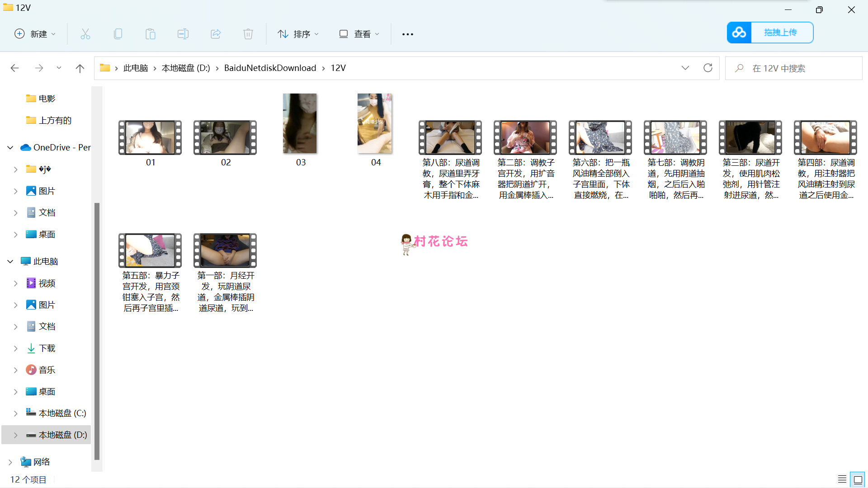
Task: Open the 查看 view dropdown
Action: coord(359,34)
